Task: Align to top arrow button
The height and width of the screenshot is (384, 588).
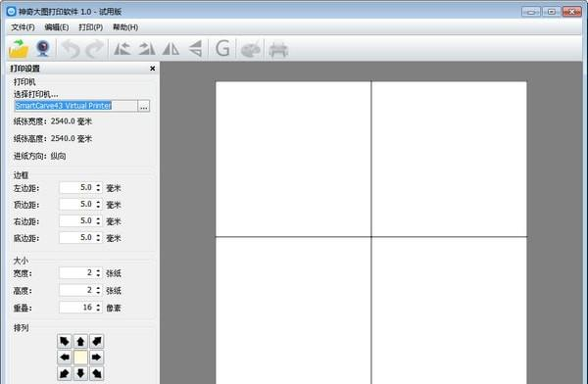Action: tap(80, 341)
